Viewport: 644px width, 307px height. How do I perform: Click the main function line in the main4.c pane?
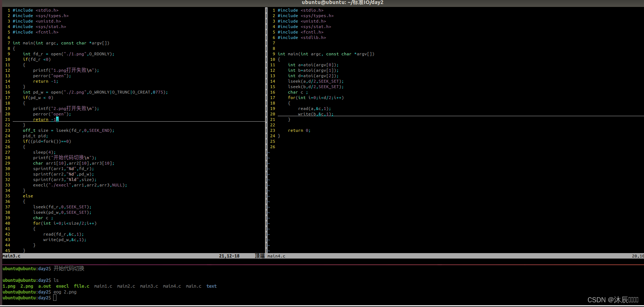click(326, 54)
